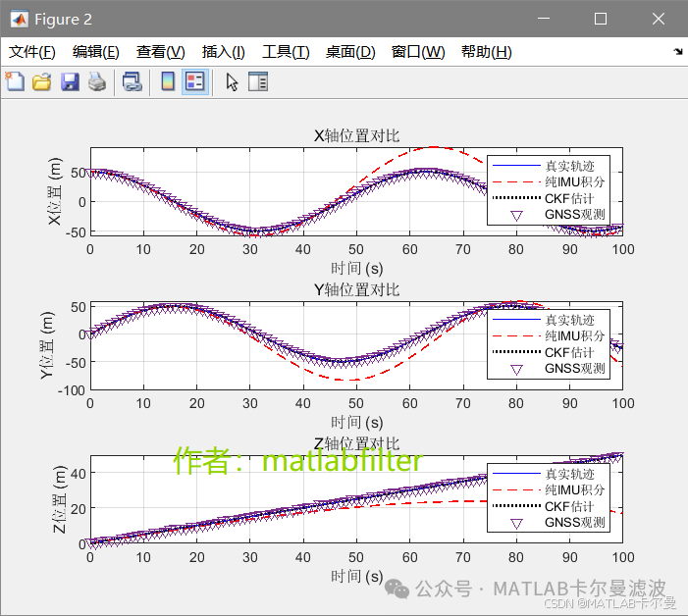
Task: Toggle the insert legend toolbar button
Action: tap(195, 81)
